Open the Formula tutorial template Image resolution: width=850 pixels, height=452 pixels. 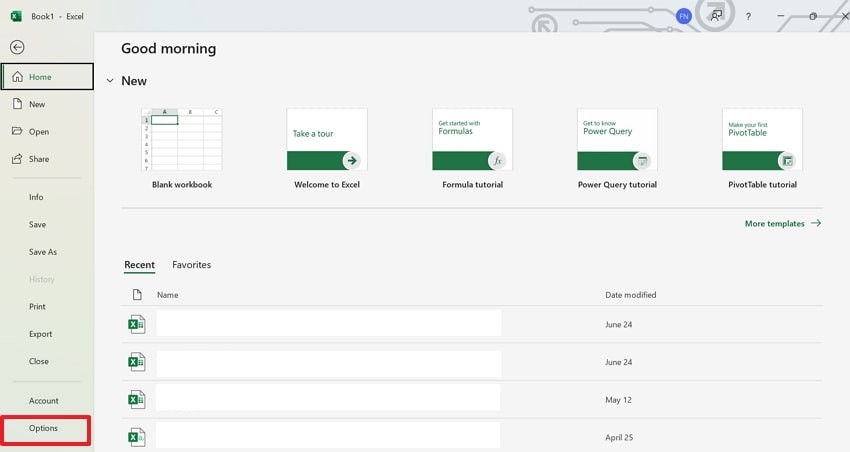click(x=472, y=140)
